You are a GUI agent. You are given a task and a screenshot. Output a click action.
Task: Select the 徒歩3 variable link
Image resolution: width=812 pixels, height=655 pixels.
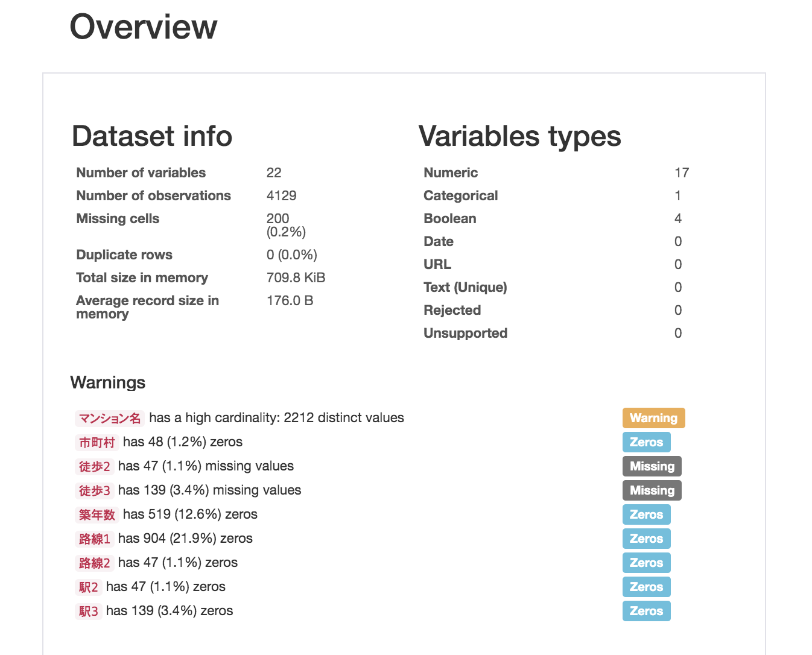94,490
